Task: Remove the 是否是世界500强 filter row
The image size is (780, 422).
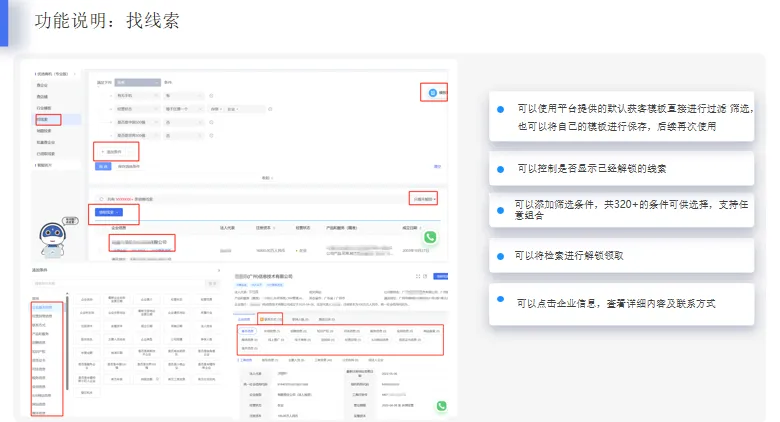Action: 211,135
